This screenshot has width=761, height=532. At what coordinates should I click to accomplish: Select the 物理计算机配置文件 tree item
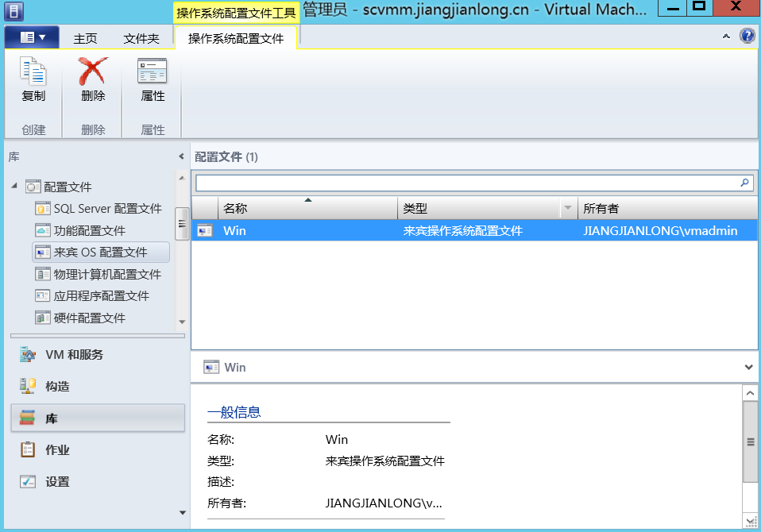coord(107,274)
